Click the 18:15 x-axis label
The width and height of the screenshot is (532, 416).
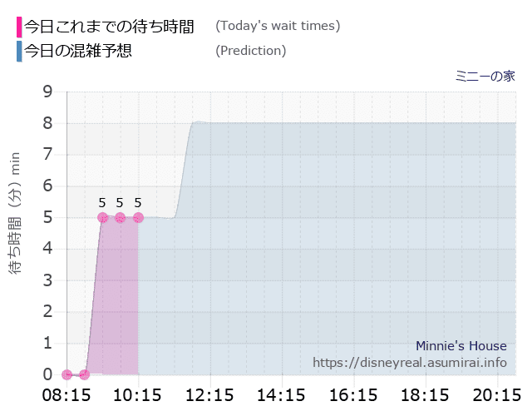(x=425, y=395)
